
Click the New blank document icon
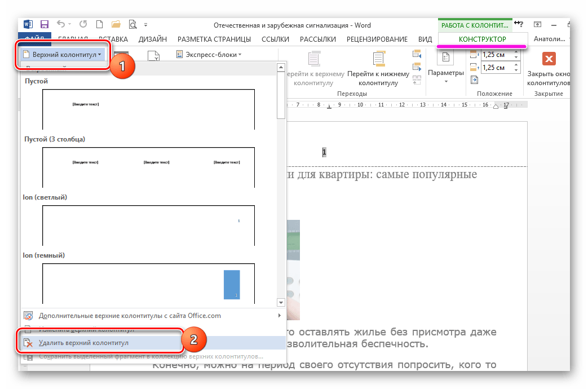click(99, 24)
